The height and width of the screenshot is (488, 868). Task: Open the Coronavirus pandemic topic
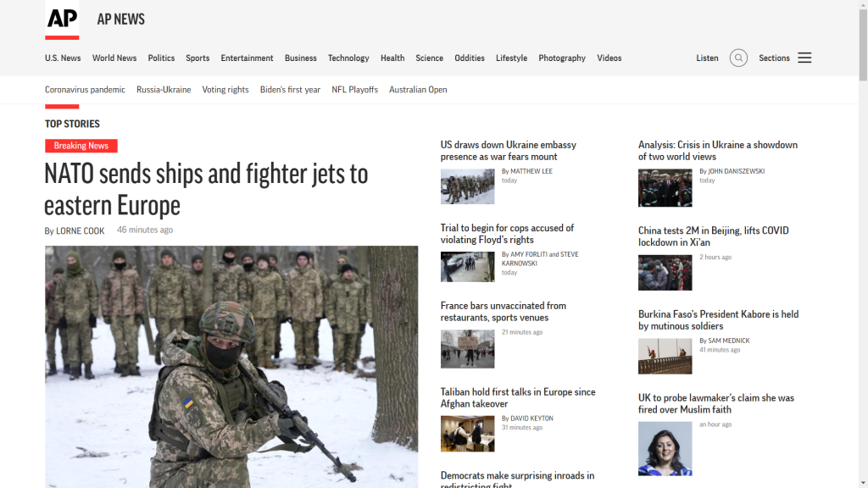tap(85, 89)
